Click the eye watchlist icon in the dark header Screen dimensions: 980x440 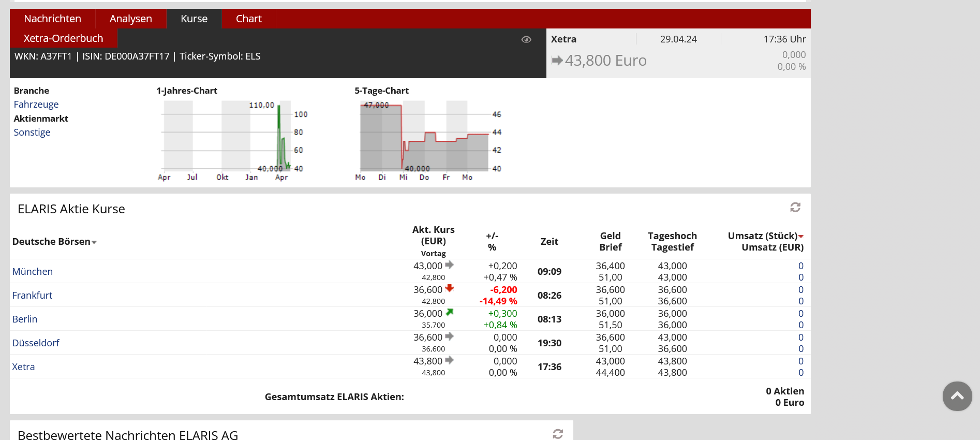pos(526,39)
